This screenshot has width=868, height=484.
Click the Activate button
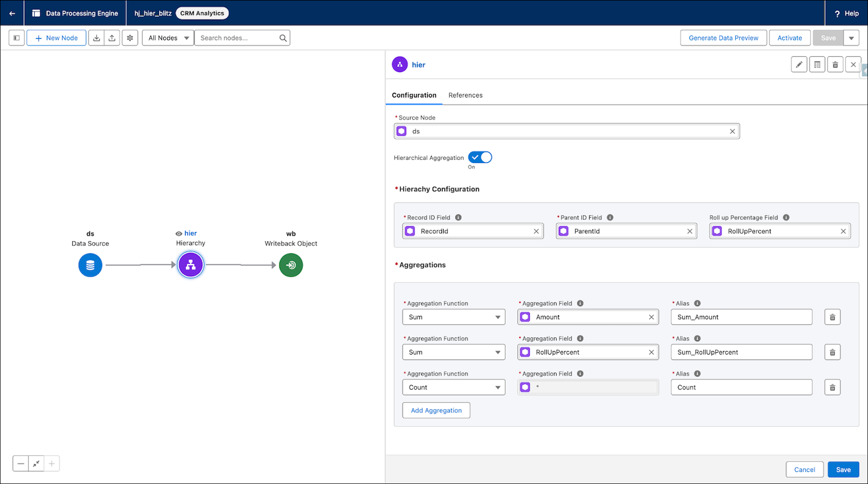(790, 38)
